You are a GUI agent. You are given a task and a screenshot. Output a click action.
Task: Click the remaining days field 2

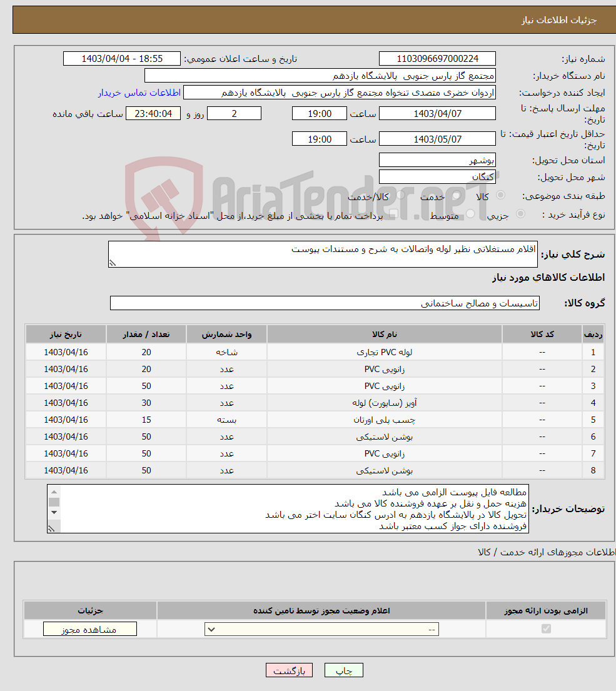click(x=234, y=114)
